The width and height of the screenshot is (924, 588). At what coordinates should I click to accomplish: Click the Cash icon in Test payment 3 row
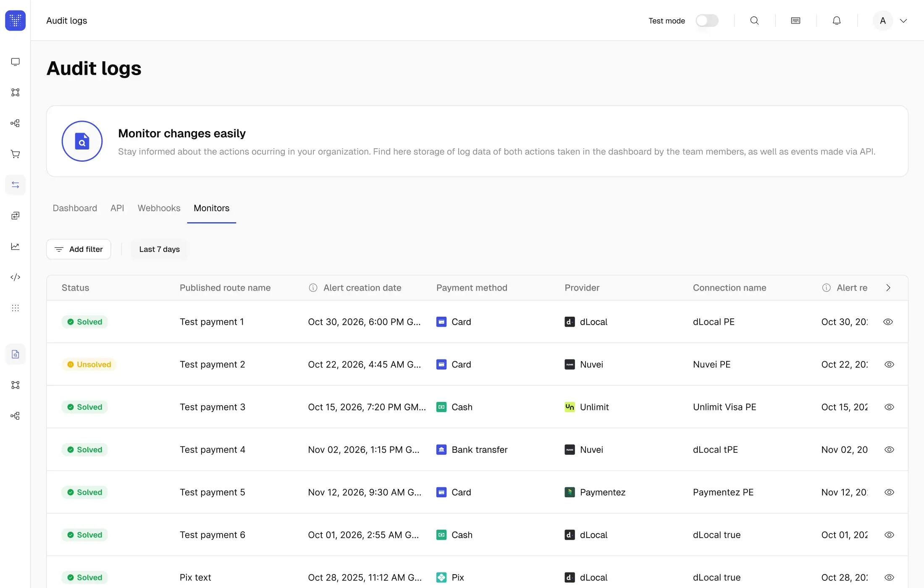441,407
